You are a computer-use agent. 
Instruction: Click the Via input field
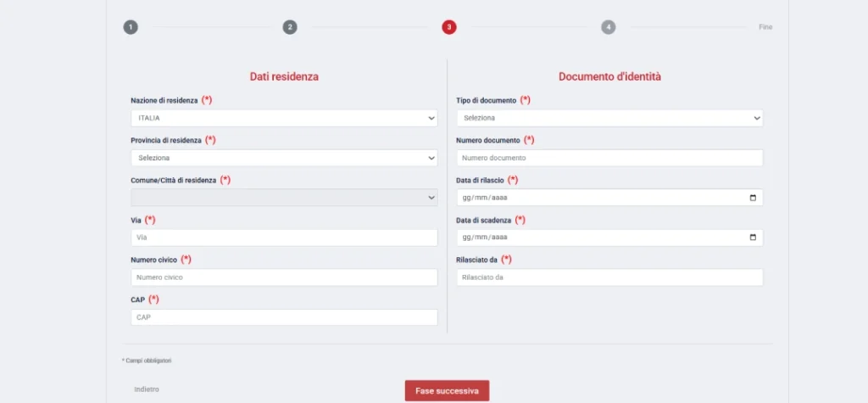(x=284, y=238)
